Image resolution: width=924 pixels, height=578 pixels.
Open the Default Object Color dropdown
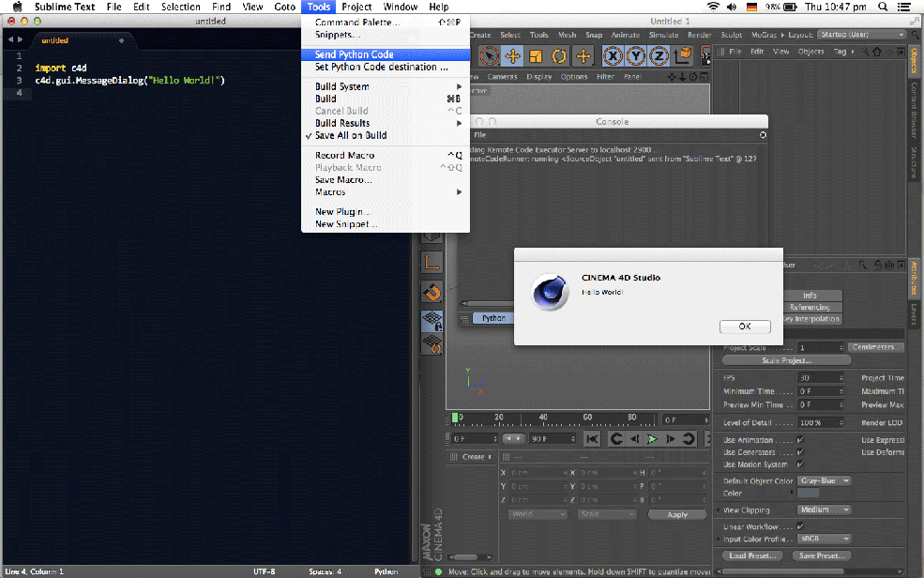point(824,480)
